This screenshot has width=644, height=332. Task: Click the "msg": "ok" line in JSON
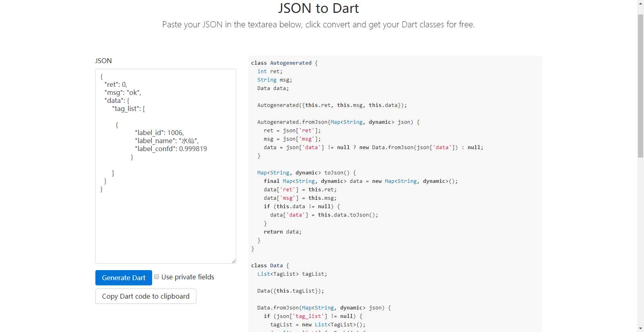click(123, 92)
